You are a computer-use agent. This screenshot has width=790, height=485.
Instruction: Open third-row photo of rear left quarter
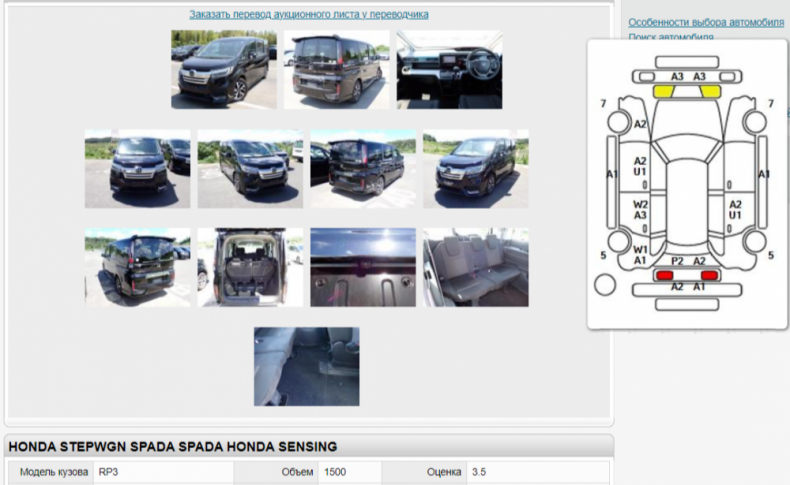pyautogui.click(x=138, y=267)
